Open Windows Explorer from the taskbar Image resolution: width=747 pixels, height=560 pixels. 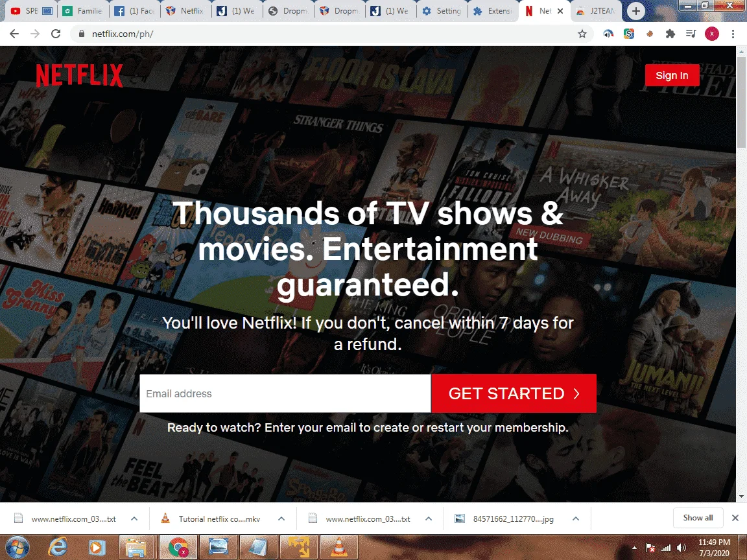[x=136, y=548]
